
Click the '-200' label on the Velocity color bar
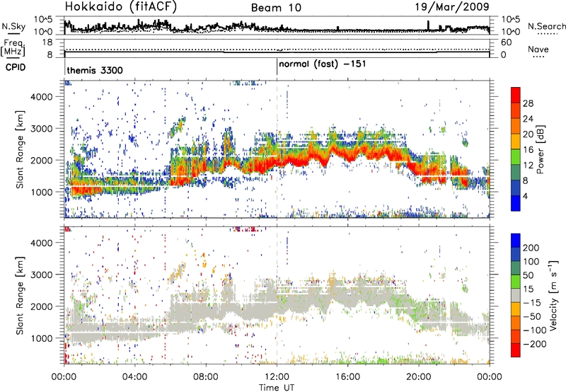click(533, 344)
